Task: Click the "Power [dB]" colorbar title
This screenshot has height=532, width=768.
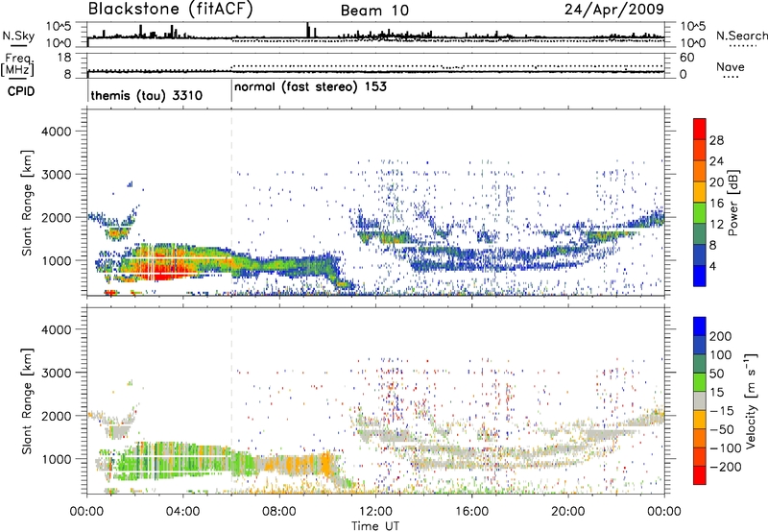Action: click(x=732, y=203)
